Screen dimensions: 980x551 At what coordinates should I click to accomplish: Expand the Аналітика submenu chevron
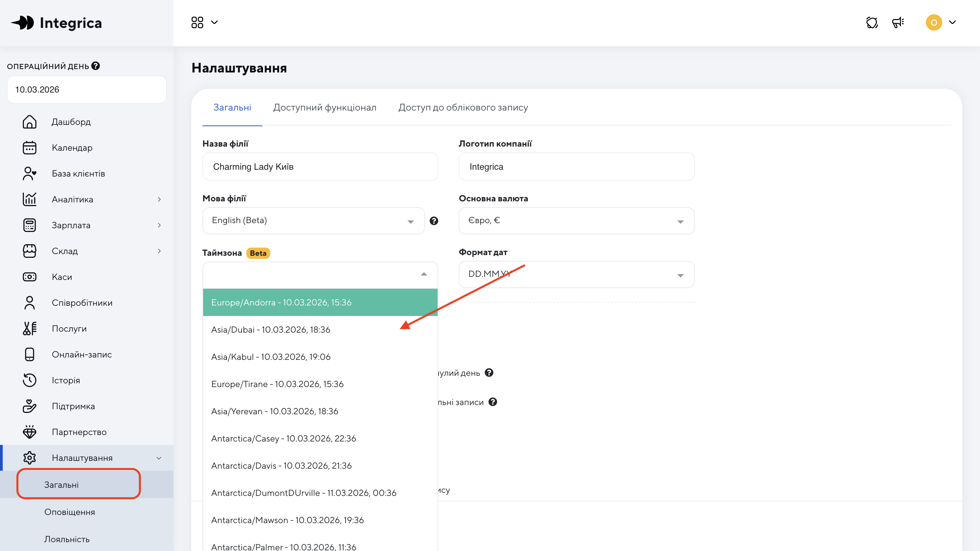point(159,199)
